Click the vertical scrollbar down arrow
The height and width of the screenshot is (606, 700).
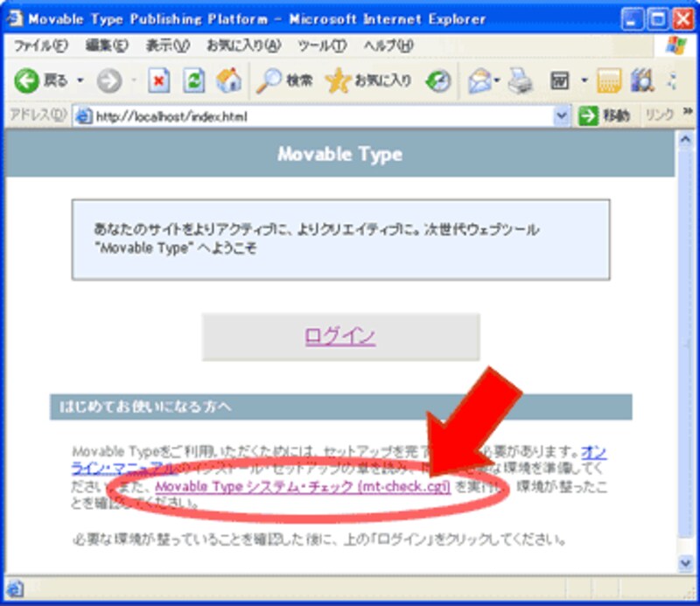(687, 564)
